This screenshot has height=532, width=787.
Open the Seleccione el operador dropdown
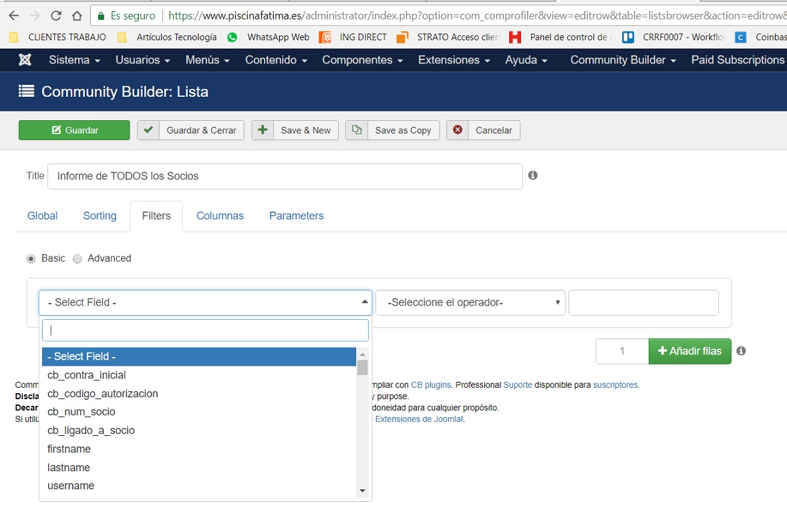(x=470, y=302)
